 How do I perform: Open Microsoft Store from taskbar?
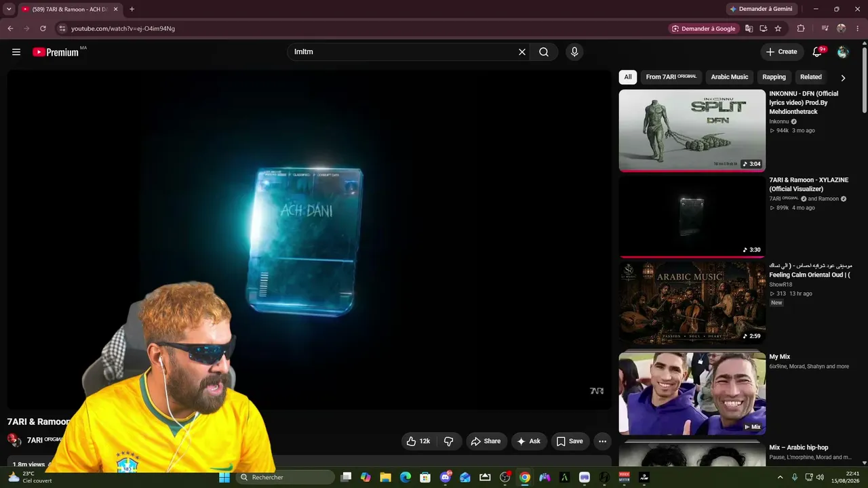coord(425,477)
